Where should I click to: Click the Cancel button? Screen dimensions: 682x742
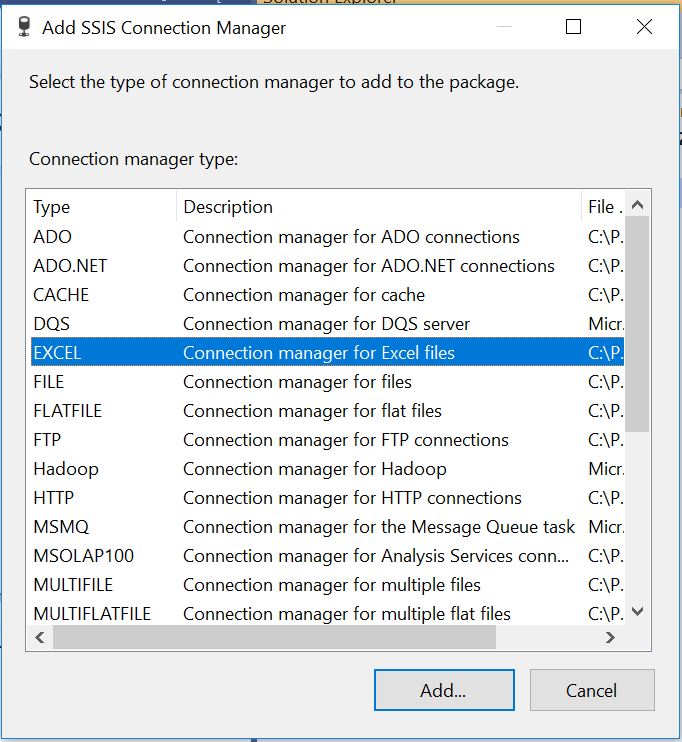[592, 690]
